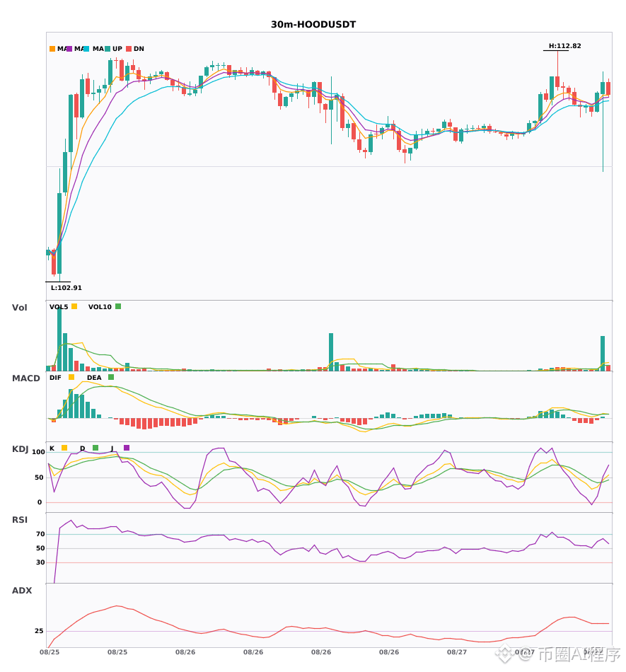Click the DIF legend text
626x672 pixels.
(55, 378)
